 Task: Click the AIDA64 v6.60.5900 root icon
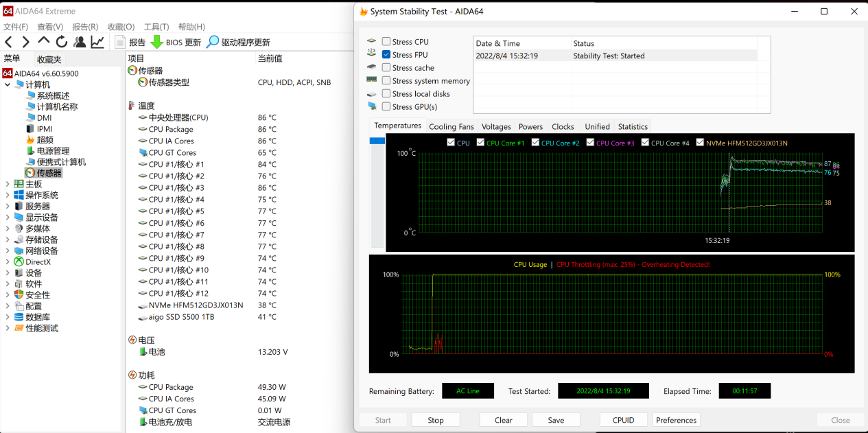pos(8,73)
